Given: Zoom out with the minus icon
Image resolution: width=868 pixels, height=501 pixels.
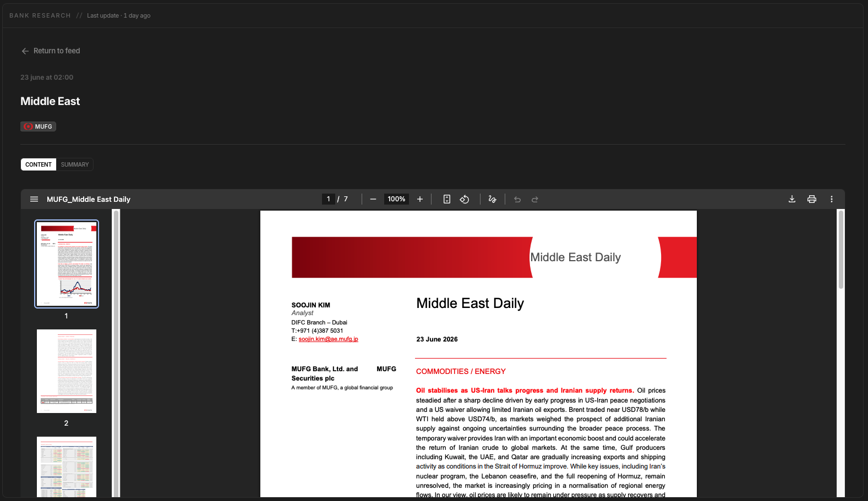Looking at the screenshot, I should 373,199.
